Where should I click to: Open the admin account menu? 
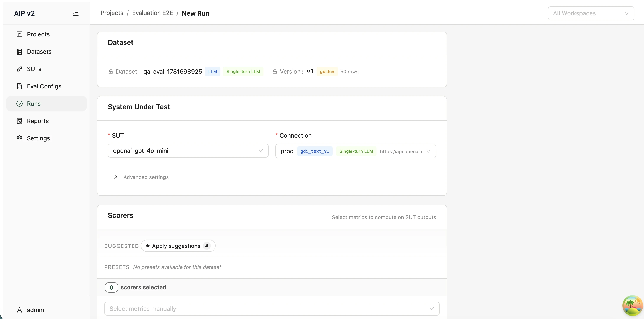pos(30,310)
